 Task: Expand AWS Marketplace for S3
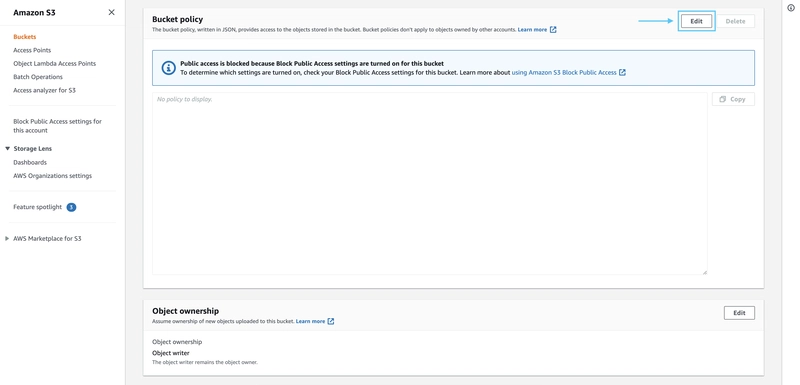pyautogui.click(x=7, y=238)
